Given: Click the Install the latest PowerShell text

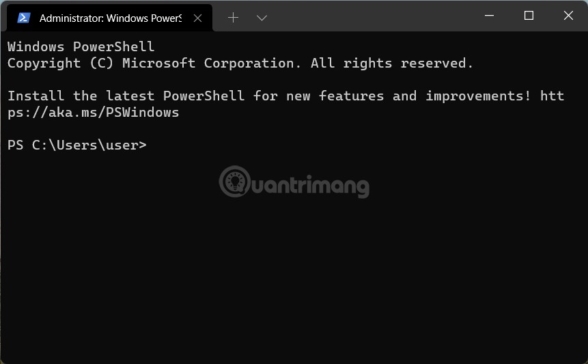Looking at the screenshot, I should pos(126,96).
